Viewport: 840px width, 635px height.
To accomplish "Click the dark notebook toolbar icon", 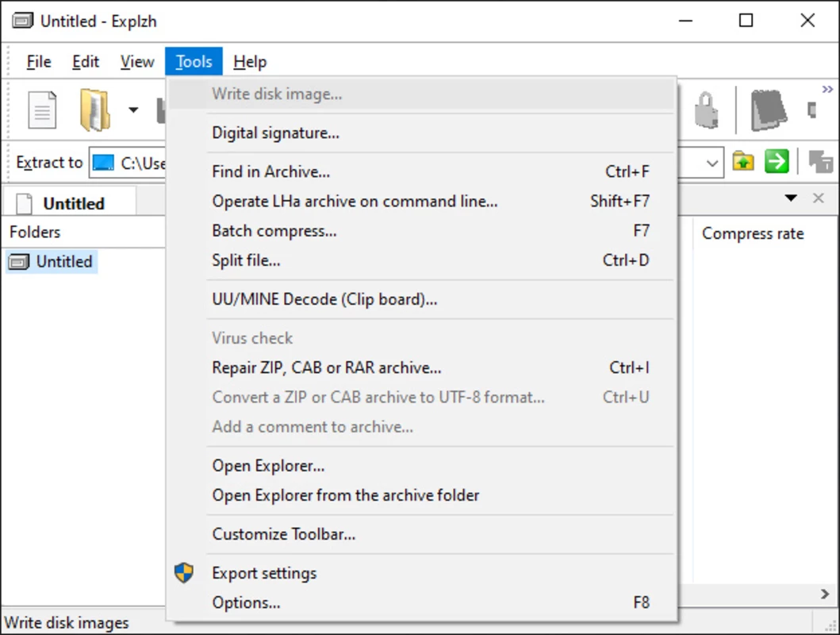I will coord(769,110).
